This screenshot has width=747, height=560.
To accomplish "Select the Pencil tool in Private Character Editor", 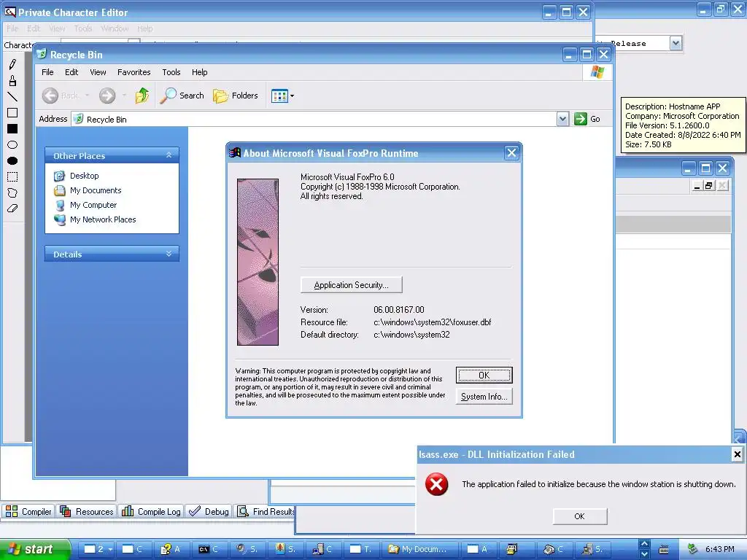I will [12, 64].
